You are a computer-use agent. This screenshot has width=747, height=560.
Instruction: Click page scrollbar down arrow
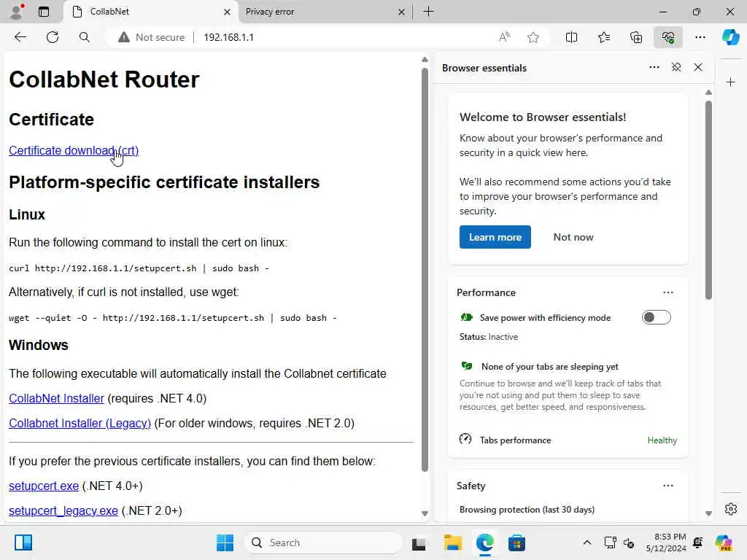point(425,513)
